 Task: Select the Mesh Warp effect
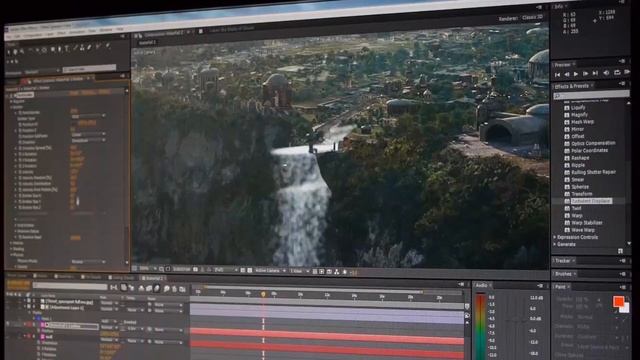(x=582, y=122)
